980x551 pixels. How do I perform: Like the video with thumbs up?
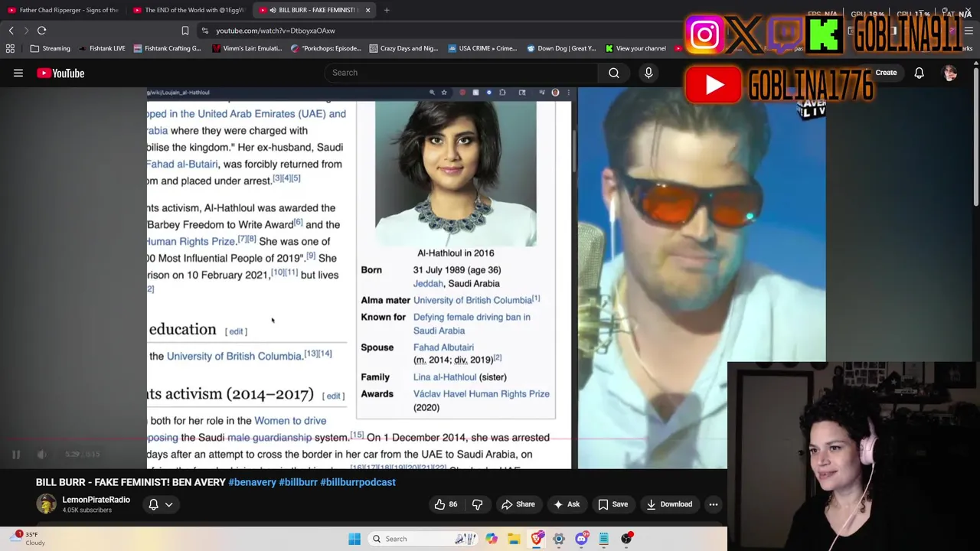[446, 504]
